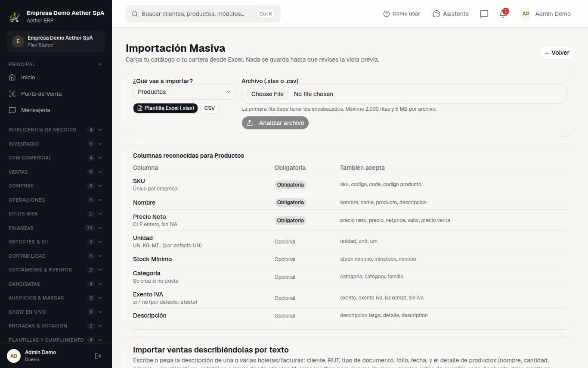Focus the Buscar clientes search field
Screen dimensions: 588x368
(203, 14)
